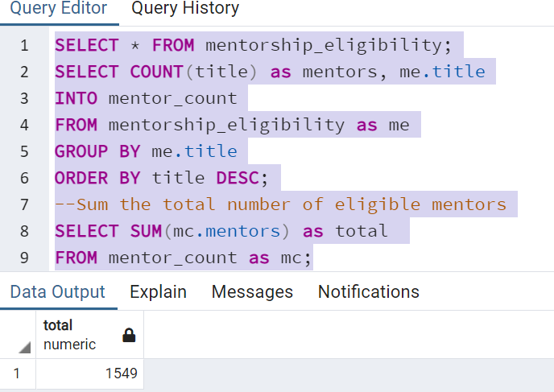Select result row number 1
Image resolution: width=554 pixels, height=392 pixels.
pos(17,373)
